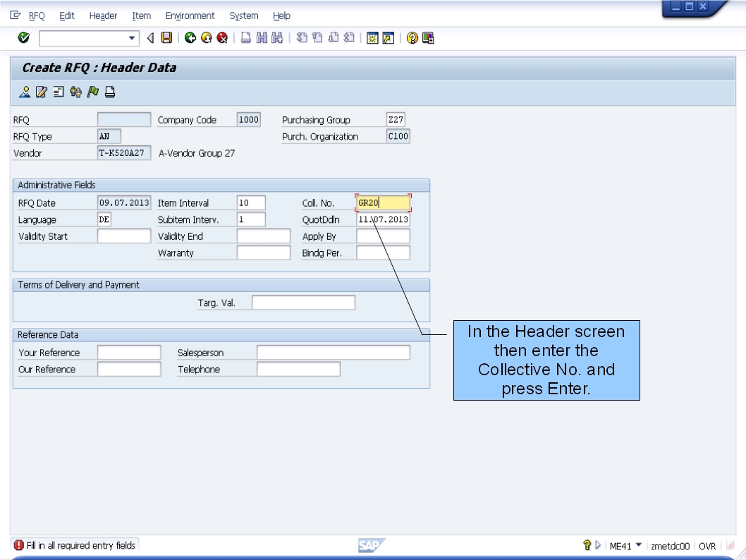Open the System menu

point(243,16)
